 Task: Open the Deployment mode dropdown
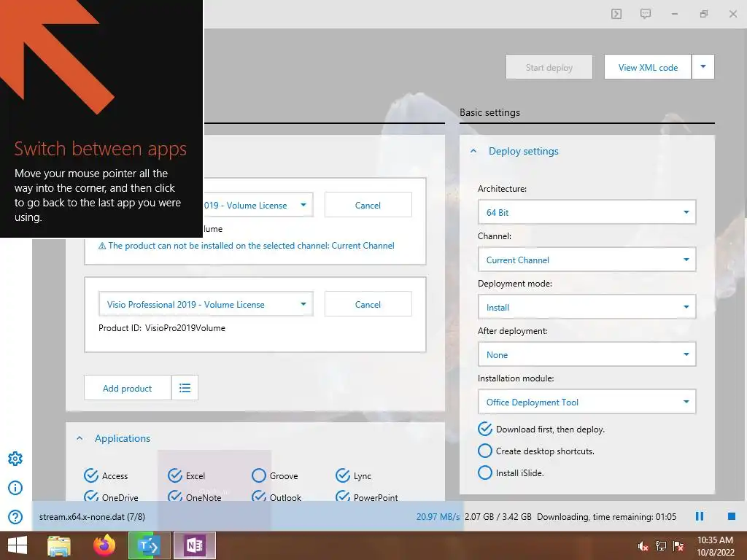click(x=587, y=307)
